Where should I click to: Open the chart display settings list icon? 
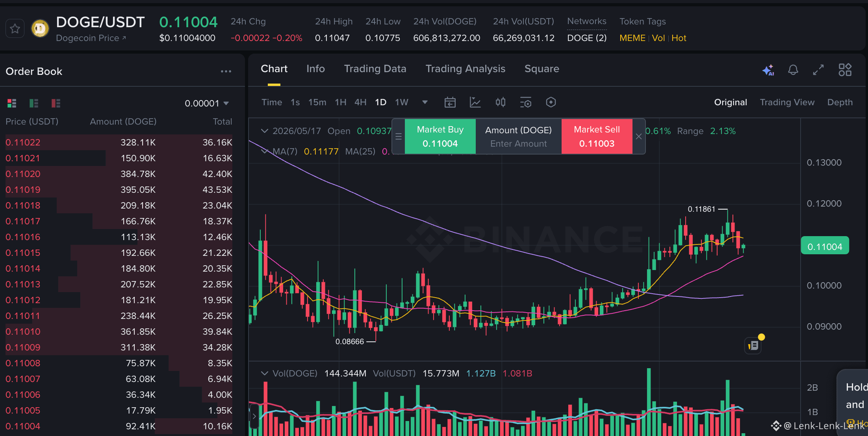coord(526,102)
